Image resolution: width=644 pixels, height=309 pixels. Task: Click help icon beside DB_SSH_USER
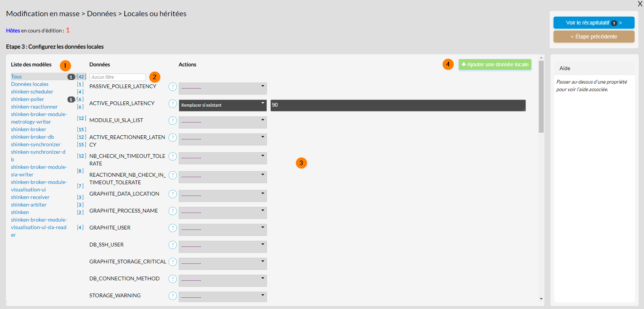(x=172, y=245)
